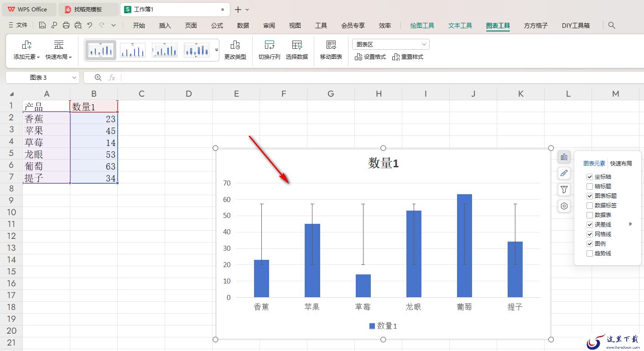The height and width of the screenshot is (351, 644).
Task: Open the 方方格子 ribbon tab
Action: [x=536, y=26]
